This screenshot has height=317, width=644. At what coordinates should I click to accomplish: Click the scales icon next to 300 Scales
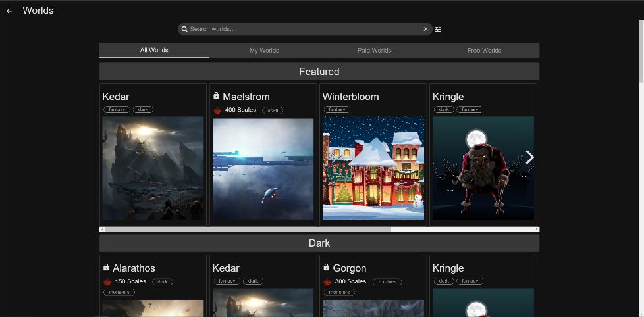click(x=328, y=281)
